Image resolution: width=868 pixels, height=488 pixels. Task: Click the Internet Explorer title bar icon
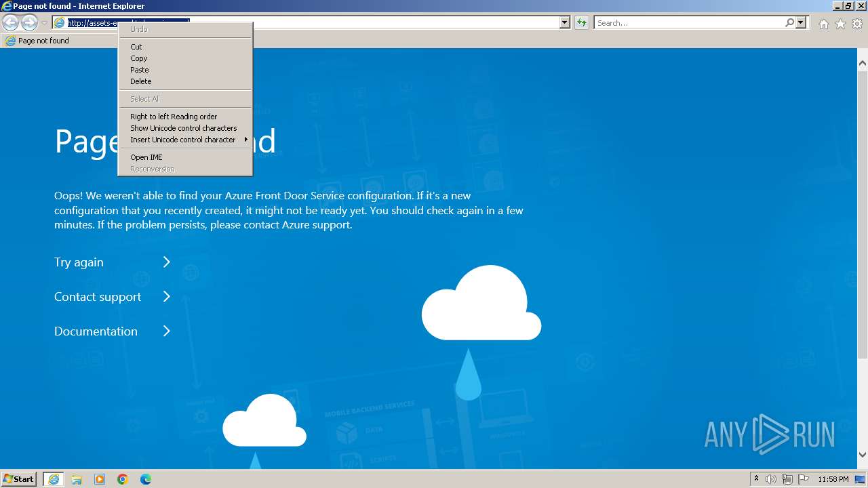tap(7, 6)
